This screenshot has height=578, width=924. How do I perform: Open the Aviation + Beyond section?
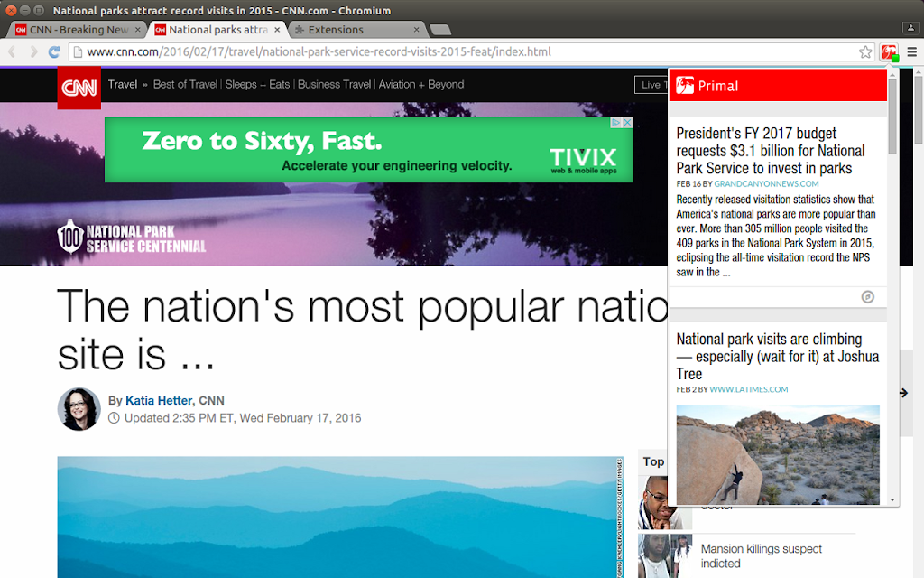pyautogui.click(x=421, y=84)
